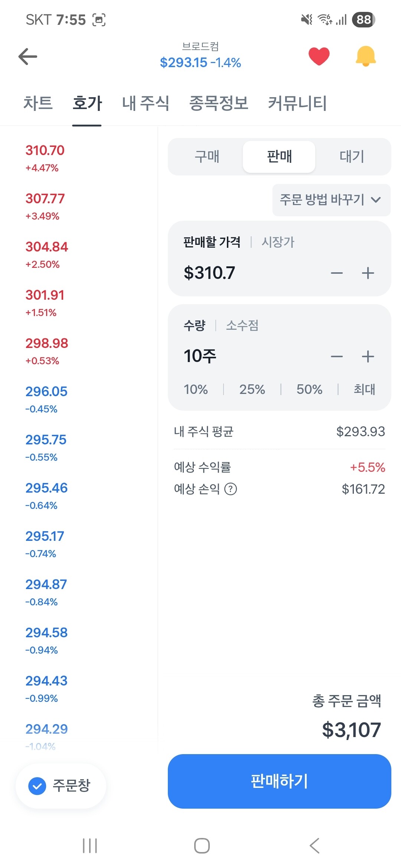Image resolution: width=401 pixels, height=868 pixels.
Task: Open the 커뮤니티 tab
Action: [297, 103]
